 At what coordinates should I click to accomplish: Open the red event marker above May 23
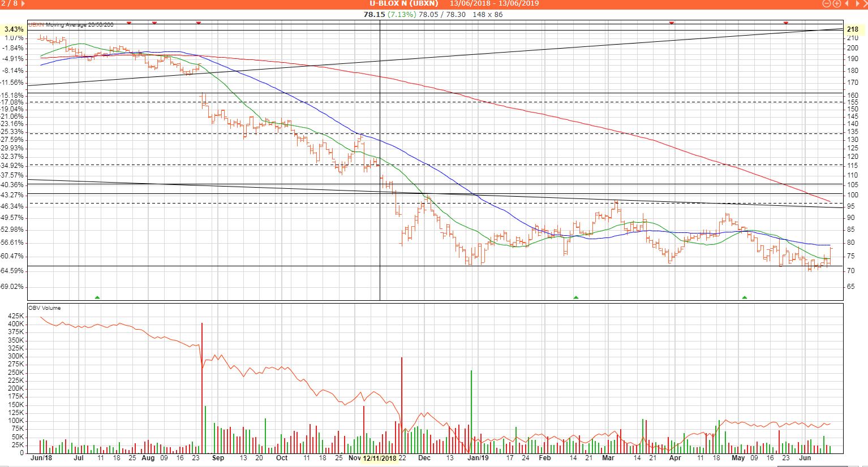click(786, 23)
